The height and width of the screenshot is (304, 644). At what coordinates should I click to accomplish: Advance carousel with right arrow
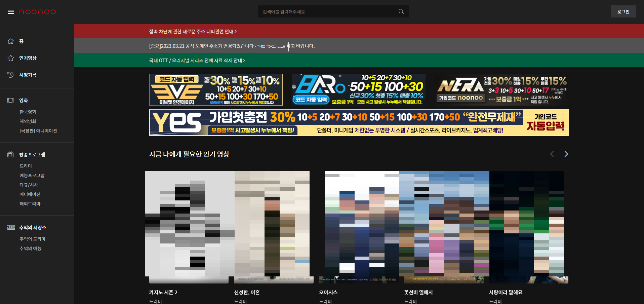pyautogui.click(x=566, y=154)
